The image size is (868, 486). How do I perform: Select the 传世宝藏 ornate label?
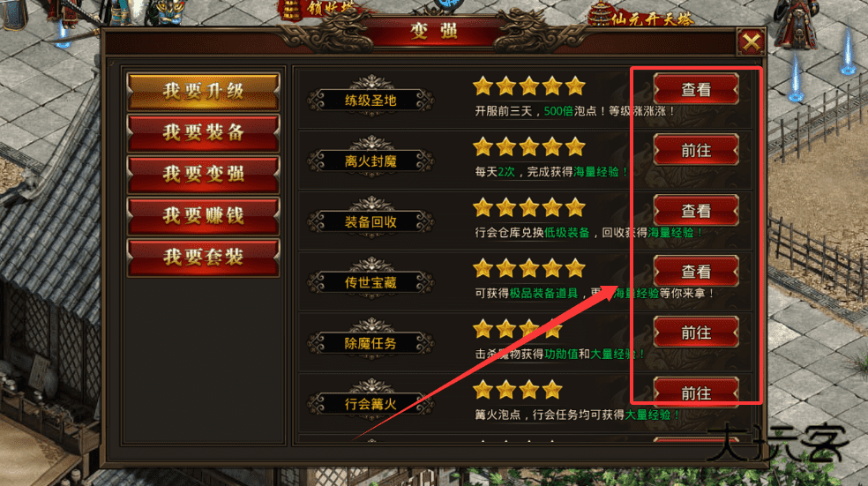[370, 281]
